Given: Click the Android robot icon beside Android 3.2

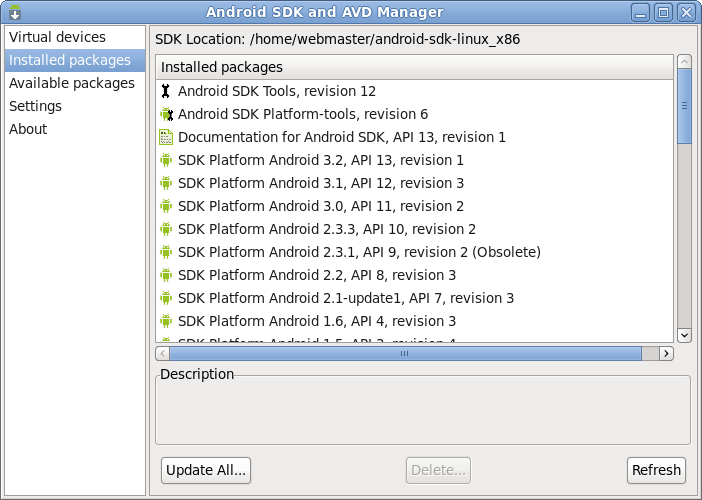Looking at the screenshot, I should pos(166,160).
